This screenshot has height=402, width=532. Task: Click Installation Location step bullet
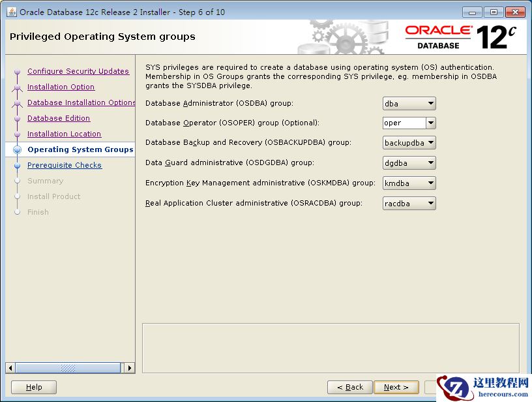click(x=18, y=134)
